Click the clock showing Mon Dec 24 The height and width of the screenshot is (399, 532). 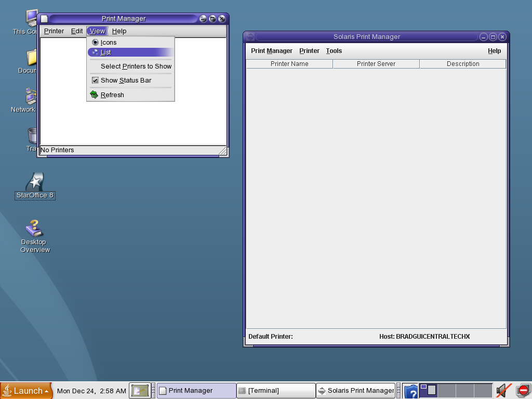click(91, 391)
